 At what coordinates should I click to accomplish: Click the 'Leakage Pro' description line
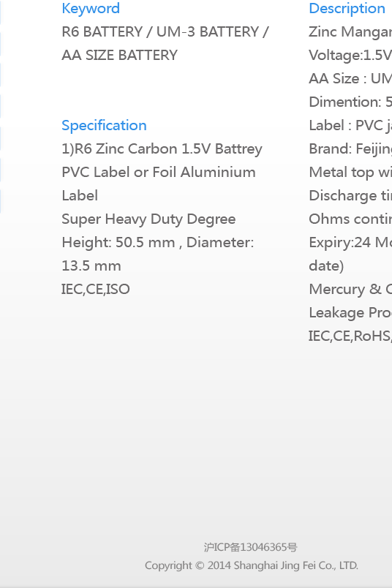pyautogui.click(x=350, y=313)
